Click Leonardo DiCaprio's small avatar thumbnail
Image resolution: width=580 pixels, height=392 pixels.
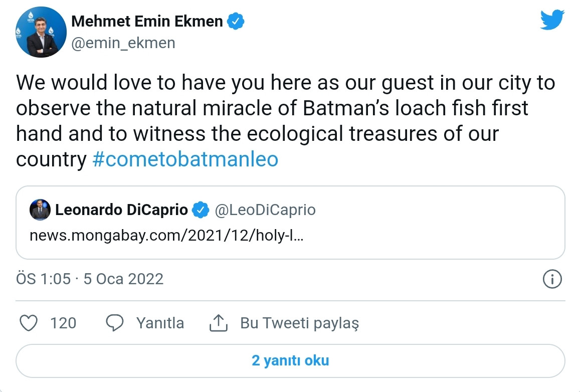(x=40, y=210)
